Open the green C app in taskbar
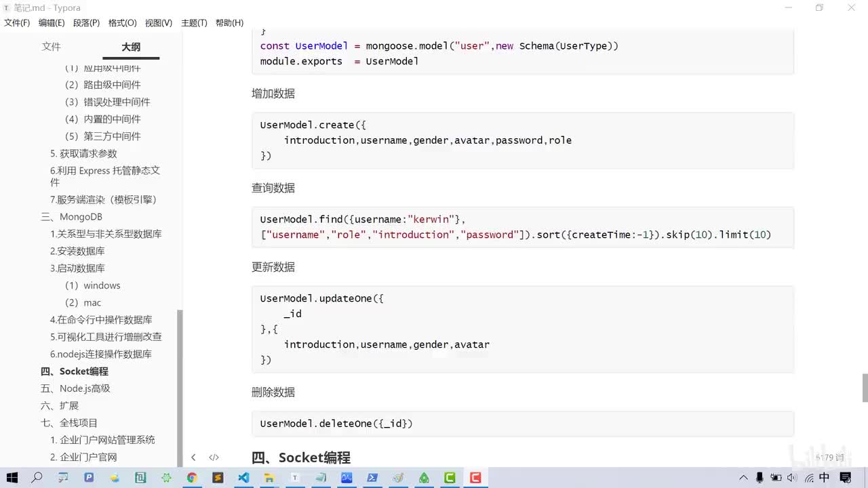 point(450,478)
